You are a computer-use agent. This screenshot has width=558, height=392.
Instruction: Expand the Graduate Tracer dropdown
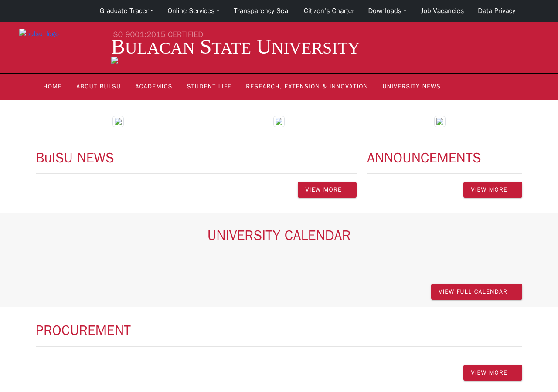pos(126,11)
